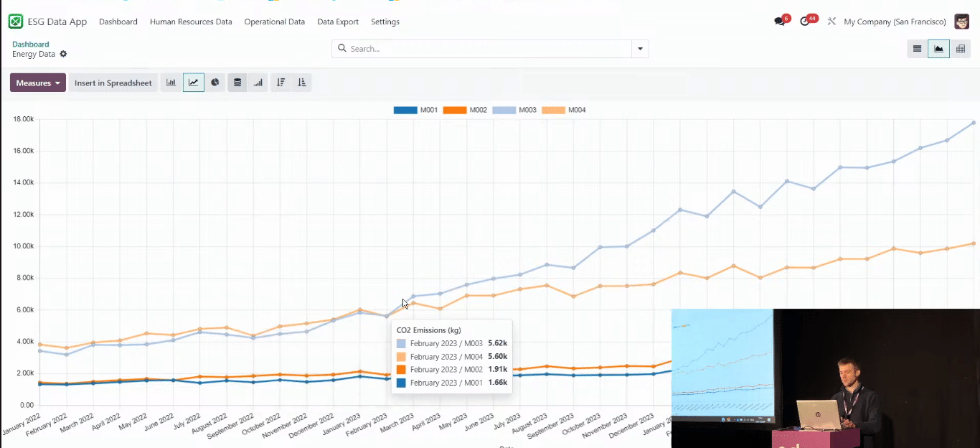Open the Measures dropdown
Screen dimensions: 980x448
(x=37, y=82)
